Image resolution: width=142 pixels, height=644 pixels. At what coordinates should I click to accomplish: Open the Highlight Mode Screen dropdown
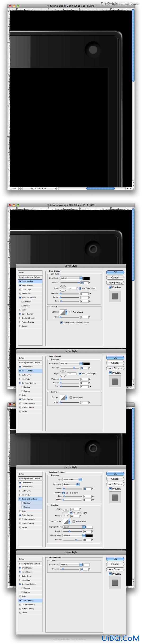(x=74, y=527)
